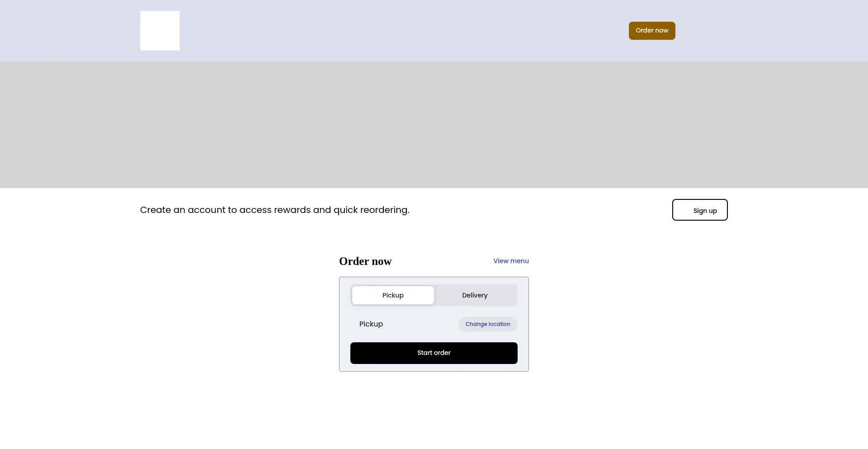Image resolution: width=868 pixels, height=449 pixels.
Task: Click the order card's bottom padding
Action: click(x=434, y=368)
